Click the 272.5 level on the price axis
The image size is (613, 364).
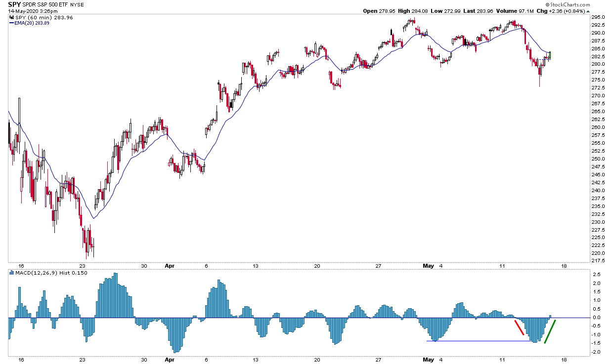(598, 88)
